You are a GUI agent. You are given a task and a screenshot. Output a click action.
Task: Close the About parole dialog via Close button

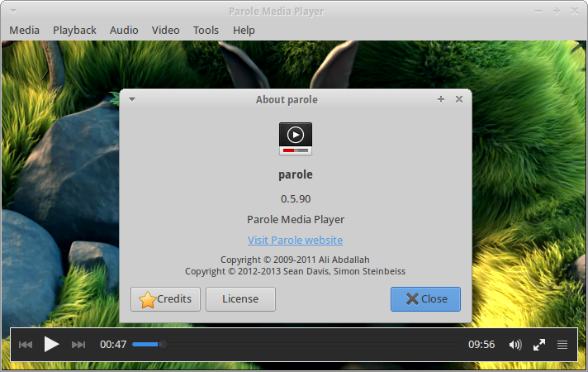(x=425, y=299)
